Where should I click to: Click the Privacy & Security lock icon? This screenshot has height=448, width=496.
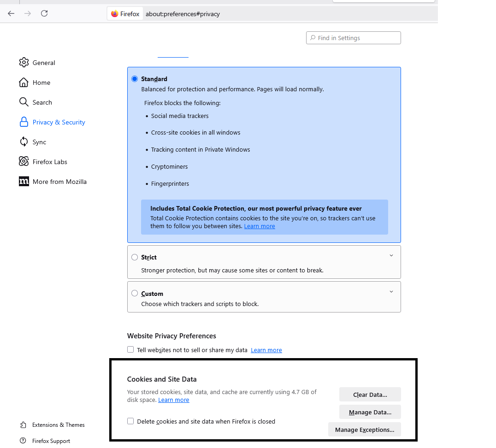pyautogui.click(x=24, y=122)
